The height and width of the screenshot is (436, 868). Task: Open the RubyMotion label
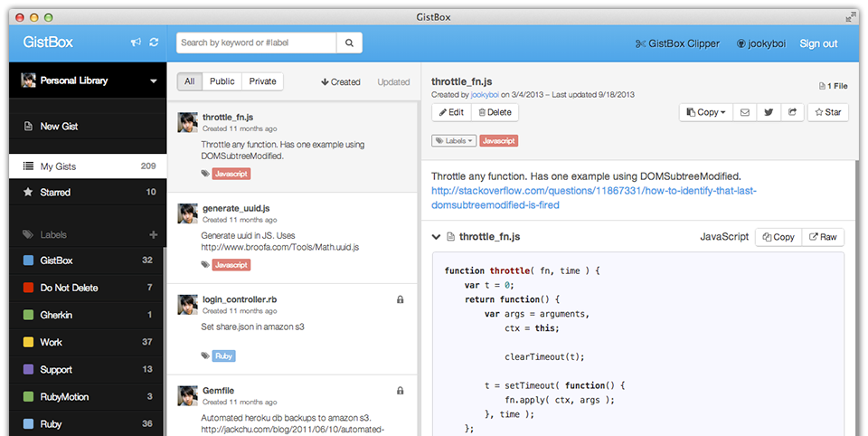88,397
